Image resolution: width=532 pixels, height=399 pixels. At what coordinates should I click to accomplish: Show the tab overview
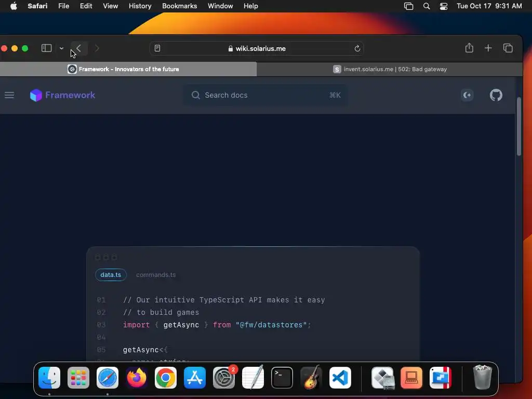click(x=508, y=48)
